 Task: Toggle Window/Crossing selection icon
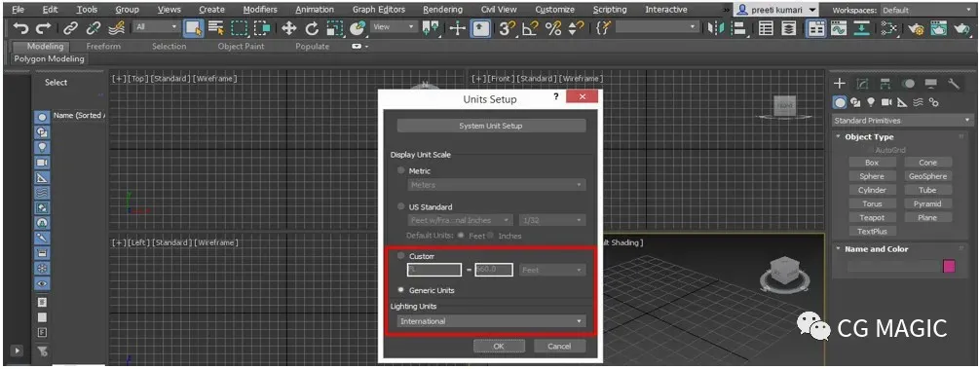coord(262,28)
